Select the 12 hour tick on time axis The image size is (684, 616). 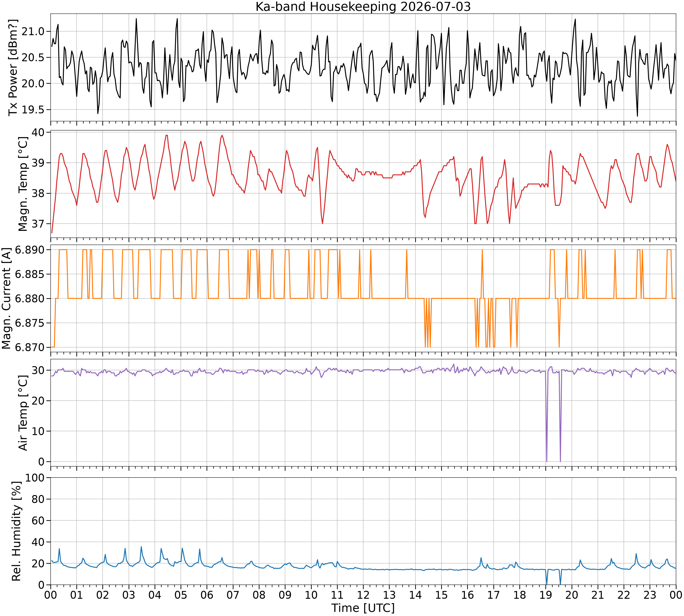click(363, 595)
